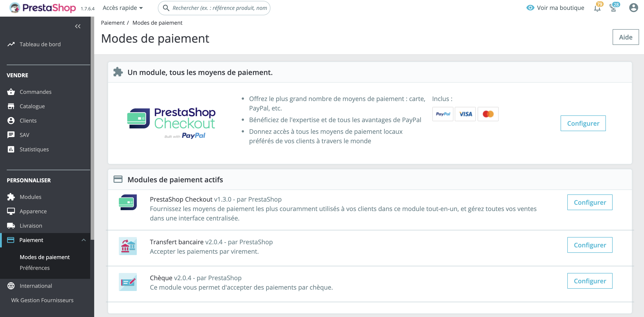
Task: Click the Apparence monitor icon
Action: [x=11, y=211]
